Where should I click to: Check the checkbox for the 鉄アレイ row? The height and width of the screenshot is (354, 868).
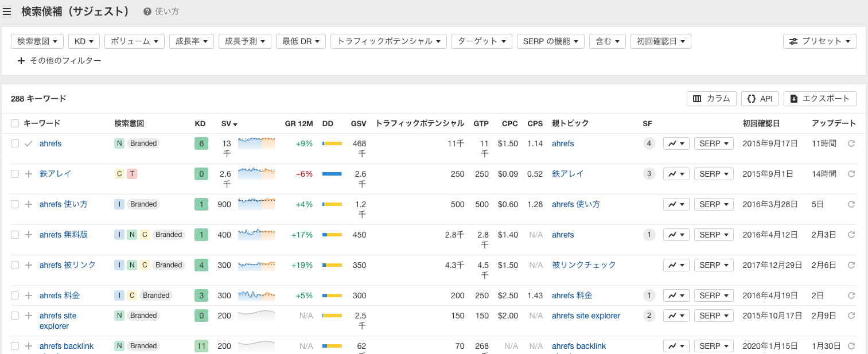click(14, 173)
